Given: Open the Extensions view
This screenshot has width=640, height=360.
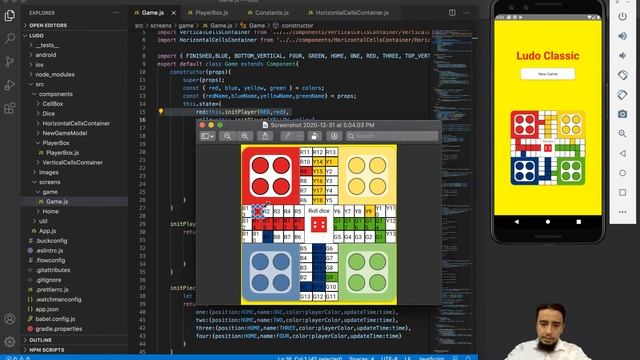Looking at the screenshot, I should (9, 108).
